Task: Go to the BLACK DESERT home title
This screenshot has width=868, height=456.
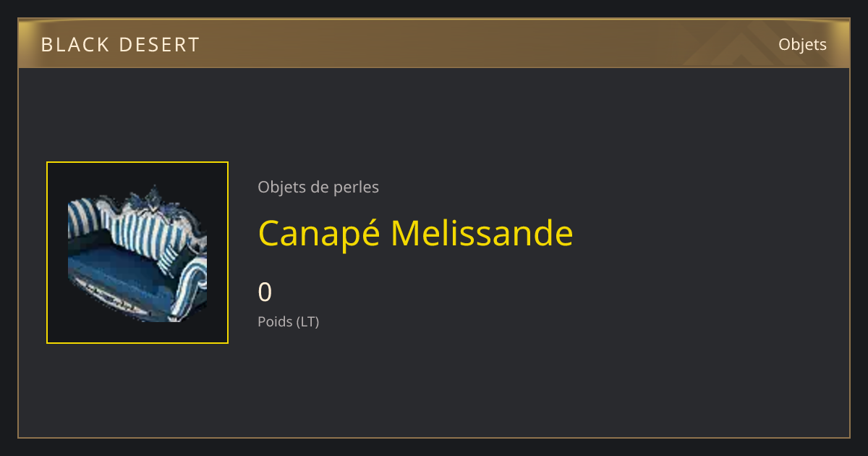Action: click(x=120, y=45)
